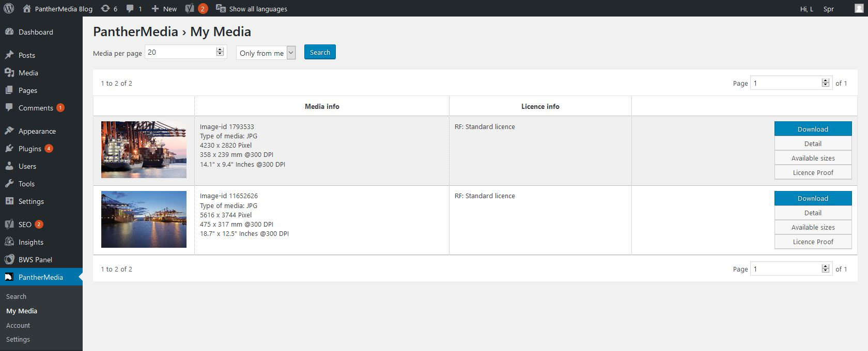Image resolution: width=868 pixels, height=351 pixels.
Task: Show Available sizes for image 11652626
Action: pos(813,227)
